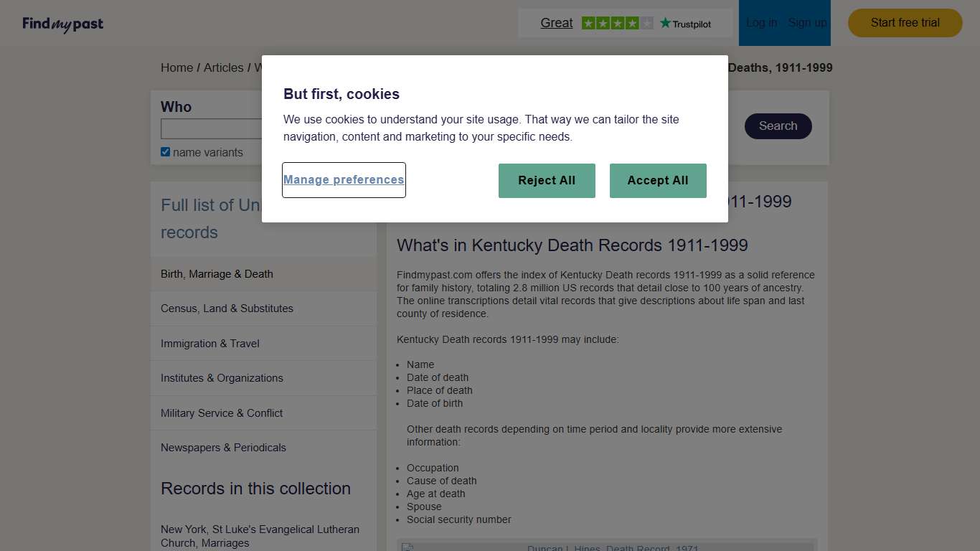The width and height of the screenshot is (980, 551).
Task: Open Articles from the breadcrumb trail
Action: coord(224,67)
